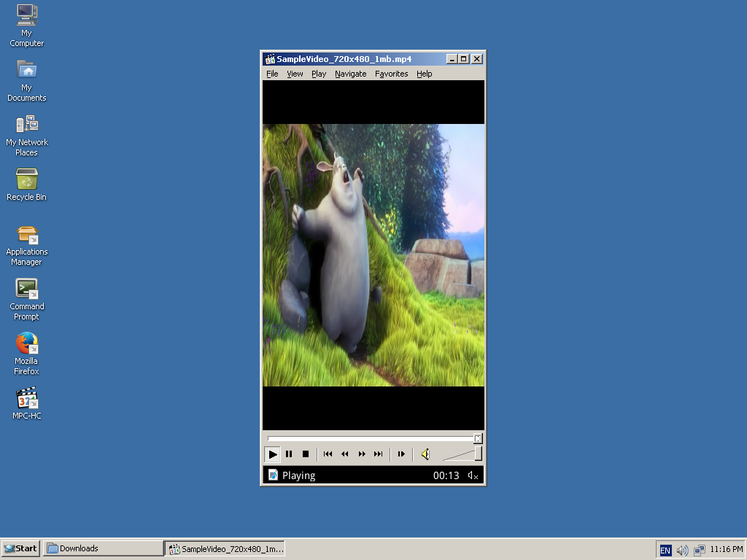Viewport: 747px width, 560px height.
Task: Increase the playback speed
Action: 361,454
